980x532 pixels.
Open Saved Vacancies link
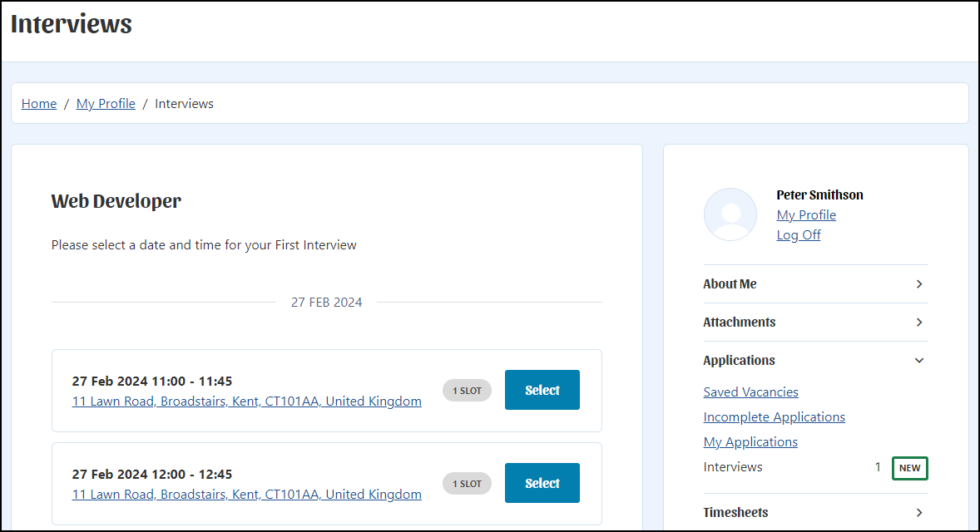(750, 392)
